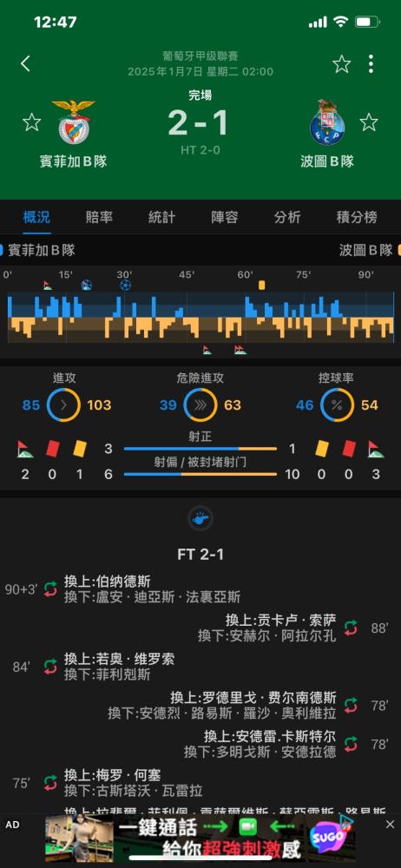Open the 伯纳德斯 substitution entry at 90+3'

(x=152, y=589)
